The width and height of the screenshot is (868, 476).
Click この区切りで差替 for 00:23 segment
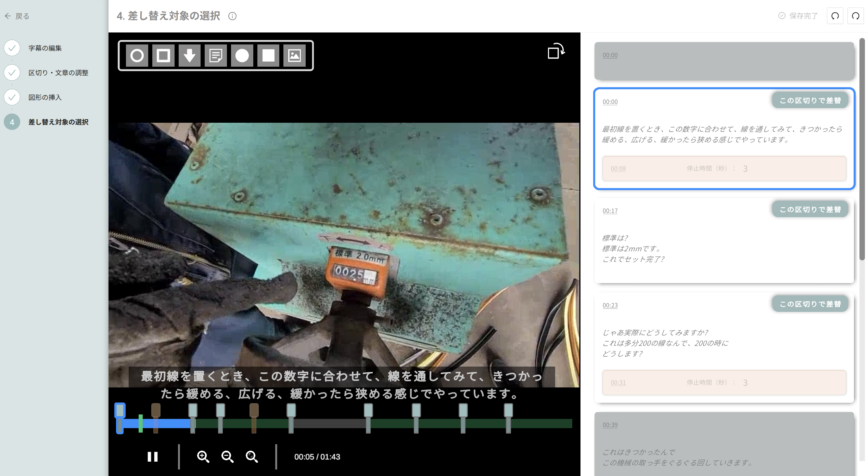point(810,304)
